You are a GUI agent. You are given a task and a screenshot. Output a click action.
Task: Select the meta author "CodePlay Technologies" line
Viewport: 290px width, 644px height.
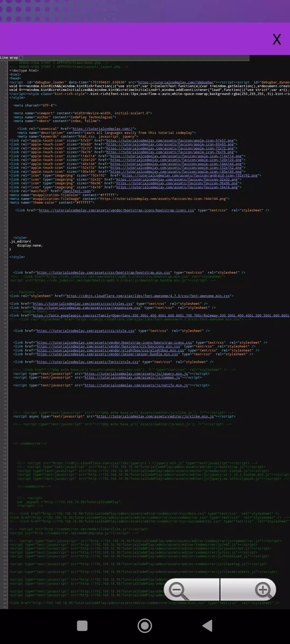(x=65, y=117)
